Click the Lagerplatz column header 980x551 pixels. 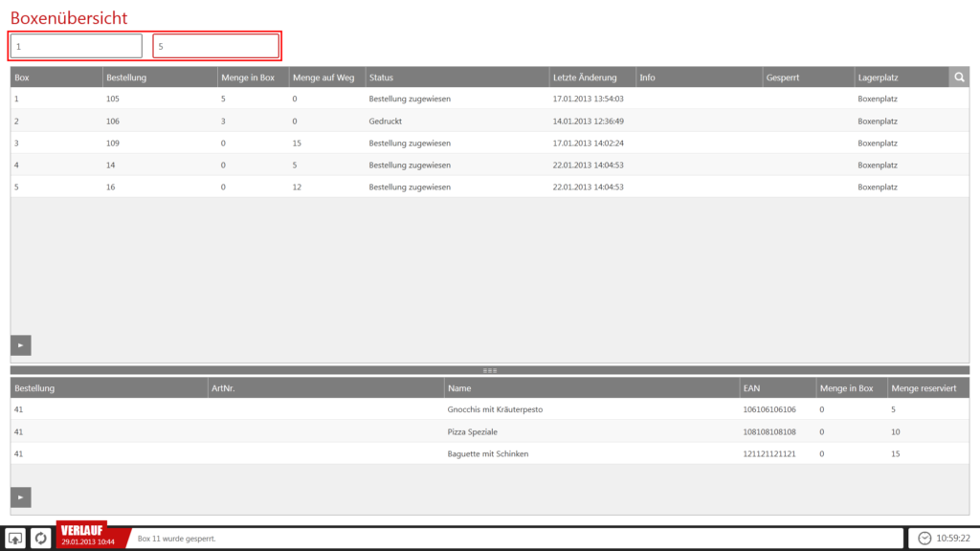pyautogui.click(x=900, y=77)
